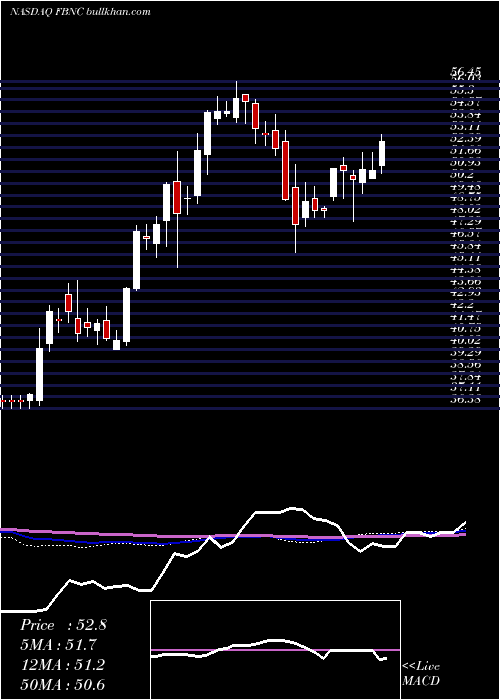Screen dimensions: 500x700
Task: Select the 'Price : 52.8' readout
Action: tap(63, 625)
